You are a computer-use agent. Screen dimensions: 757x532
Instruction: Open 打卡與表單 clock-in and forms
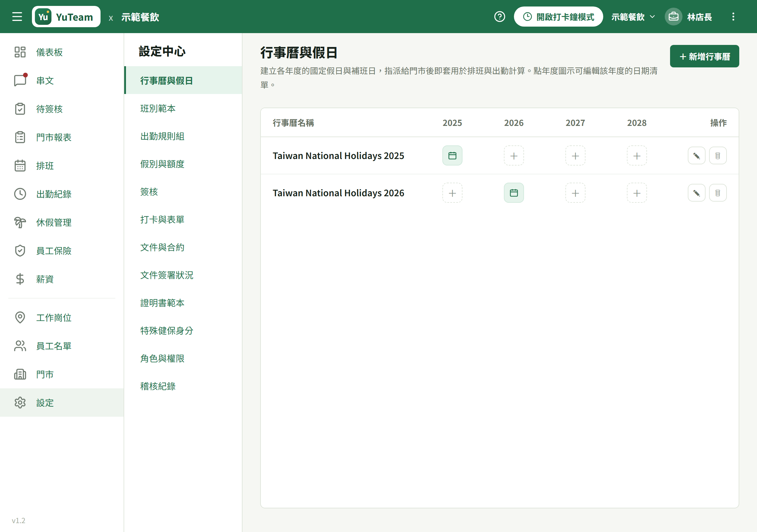(x=183, y=219)
